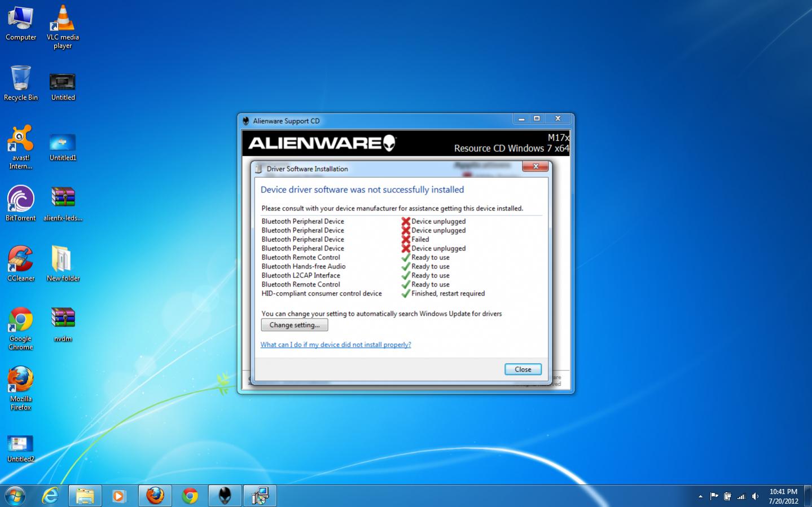The width and height of the screenshot is (812, 507).
Task: Open Action Center flag icon
Action: point(714,496)
